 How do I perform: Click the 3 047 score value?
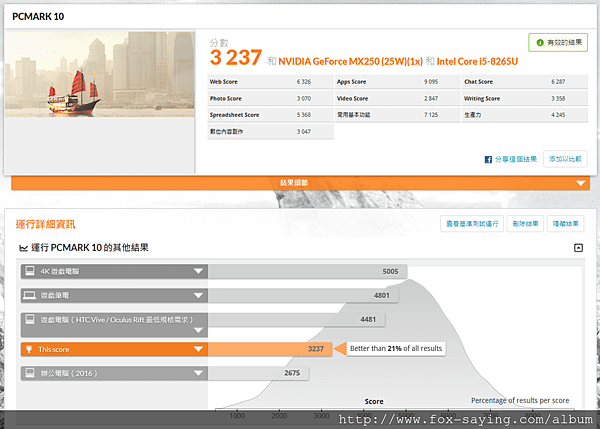[303, 132]
